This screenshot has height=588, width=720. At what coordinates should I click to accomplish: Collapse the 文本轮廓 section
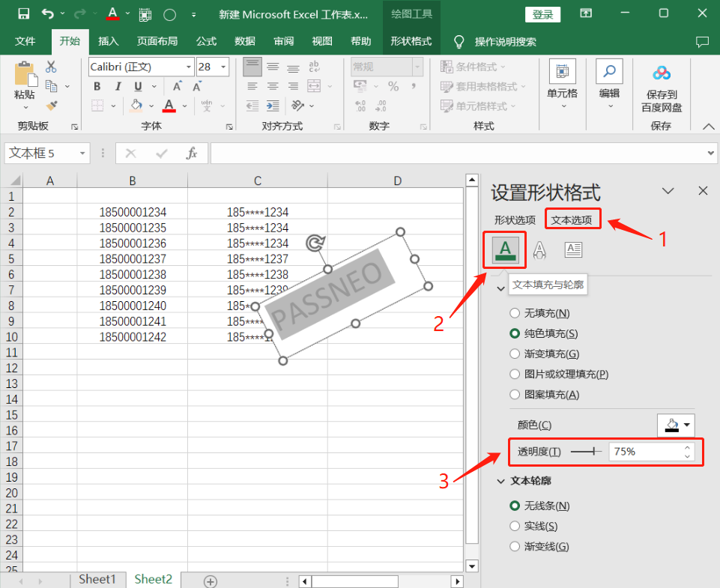(x=501, y=481)
